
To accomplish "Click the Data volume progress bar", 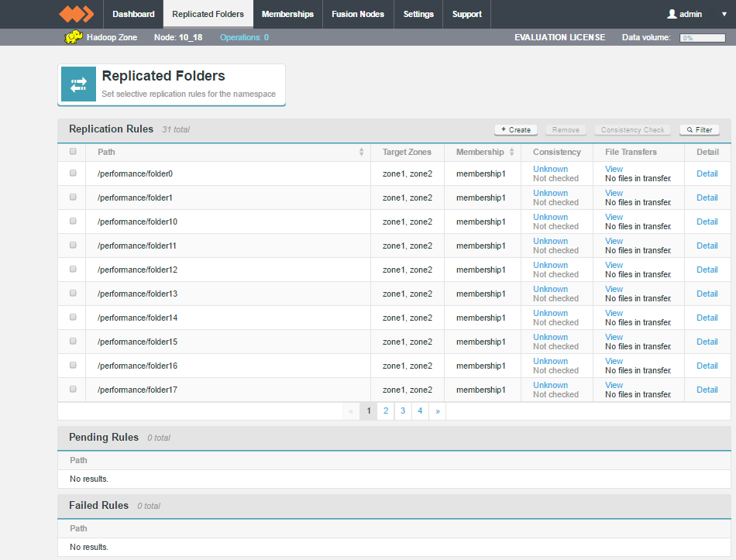I will pyautogui.click(x=702, y=38).
